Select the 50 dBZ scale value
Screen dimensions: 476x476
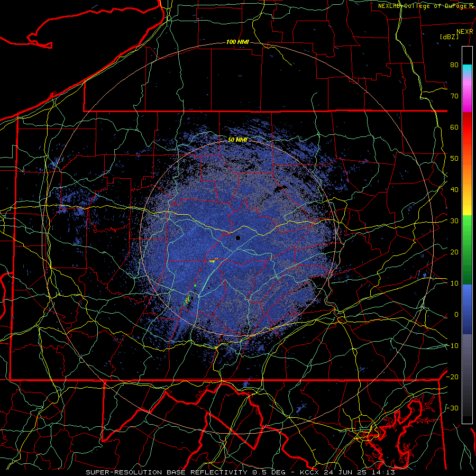[x=454, y=159]
